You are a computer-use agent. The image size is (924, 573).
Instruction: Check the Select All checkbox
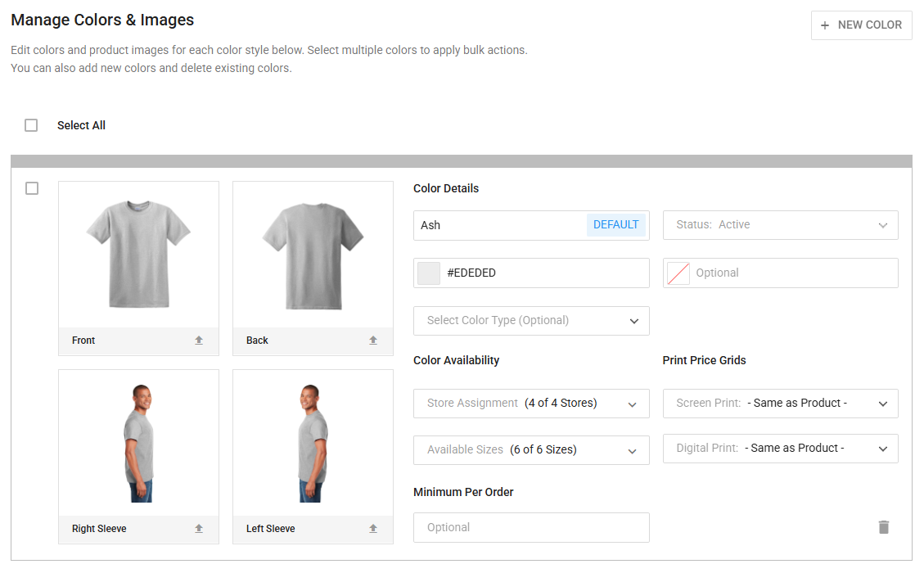click(31, 125)
